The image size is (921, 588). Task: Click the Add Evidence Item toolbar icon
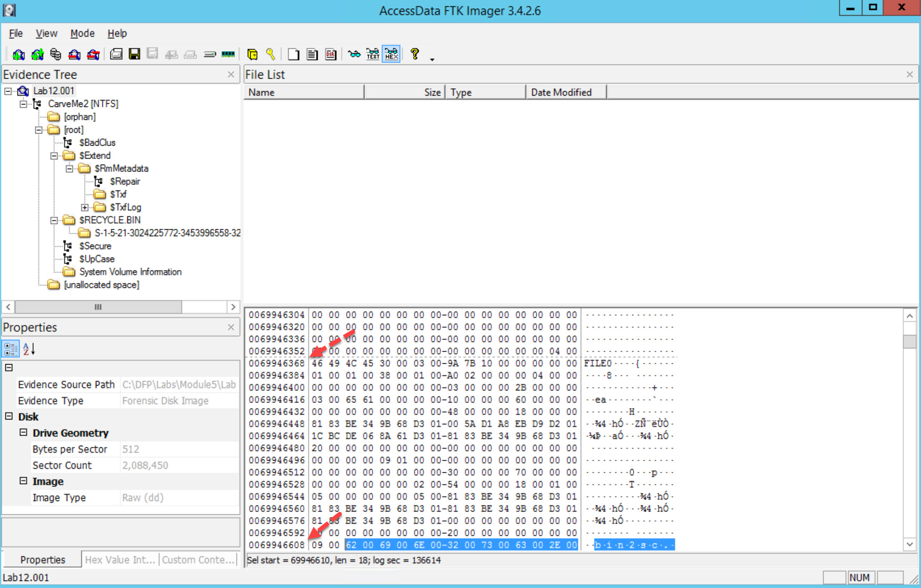19,55
